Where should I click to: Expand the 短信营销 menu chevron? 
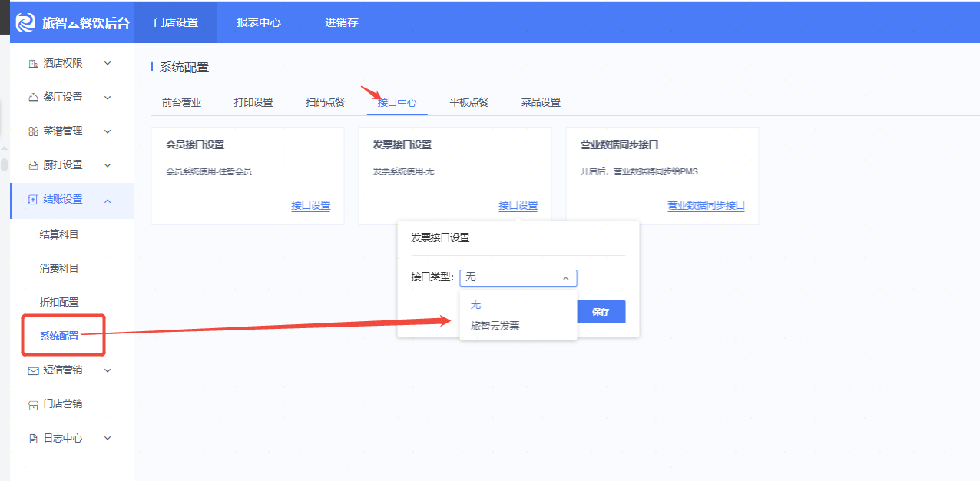[x=108, y=370]
